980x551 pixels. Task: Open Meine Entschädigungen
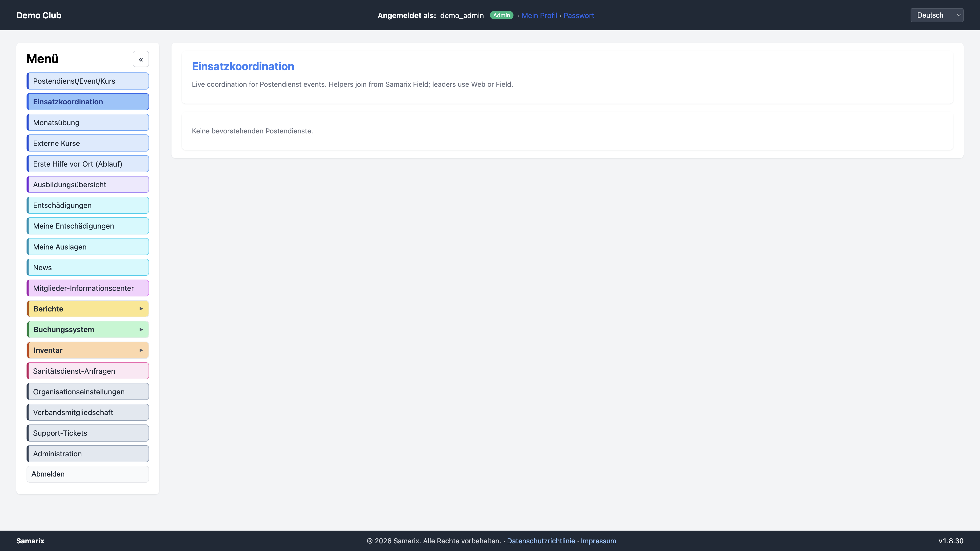coord(88,226)
